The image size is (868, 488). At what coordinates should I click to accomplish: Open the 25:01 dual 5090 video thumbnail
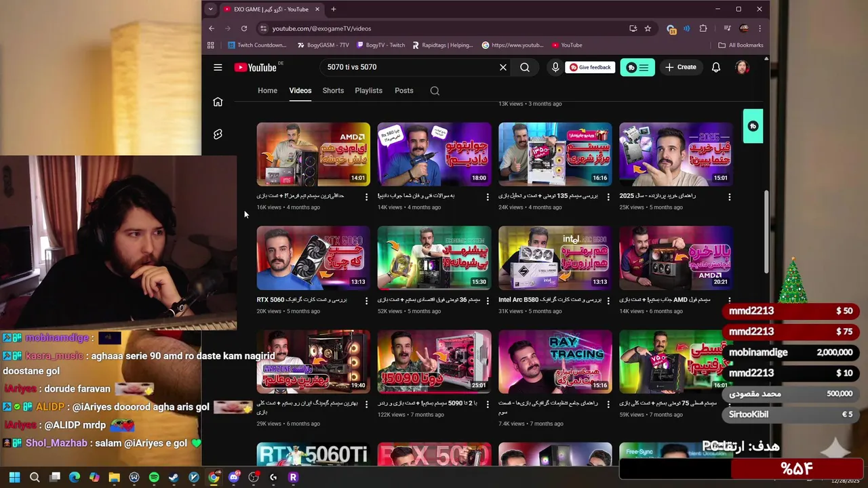(435, 362)
